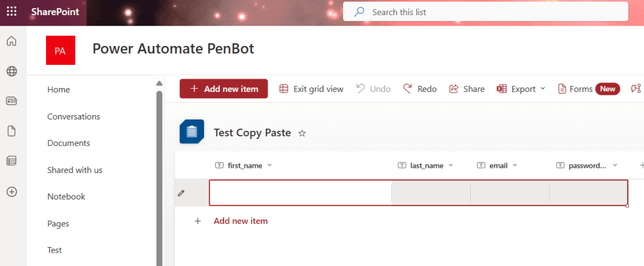
Task: Open email column header dropdown
Action: pyautogui.click(x=514, y=165)
